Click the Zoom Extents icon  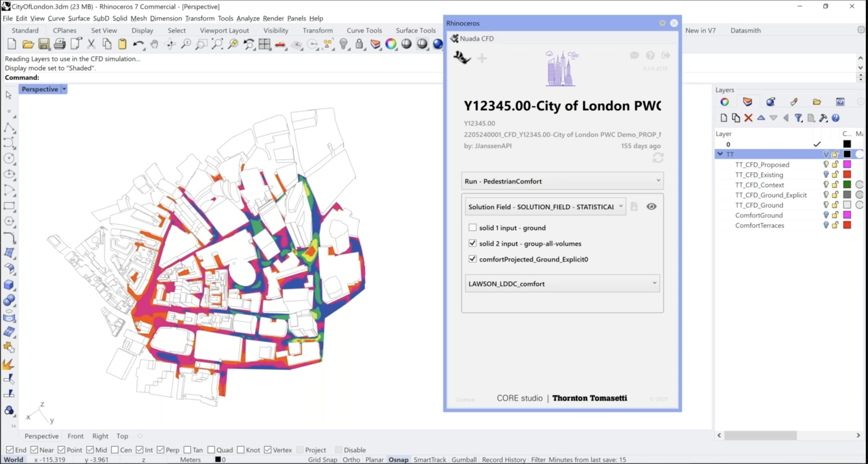pos(217,44)
